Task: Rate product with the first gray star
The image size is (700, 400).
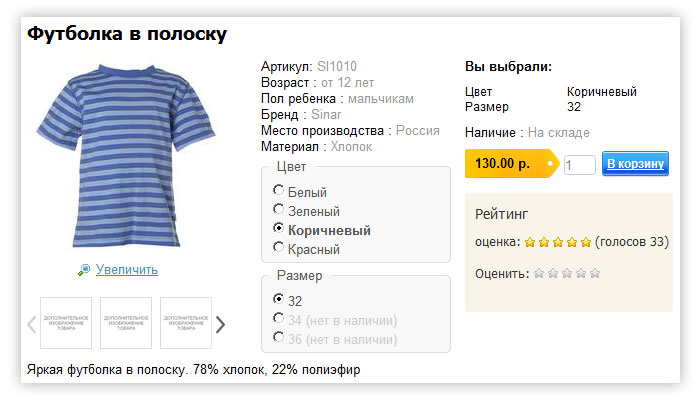Action: pos(539,273)
